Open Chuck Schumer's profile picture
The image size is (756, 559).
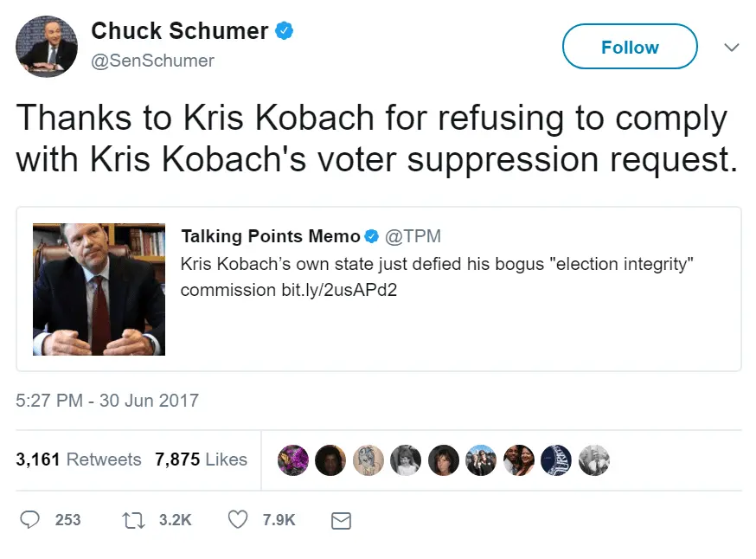pos(47,47)
